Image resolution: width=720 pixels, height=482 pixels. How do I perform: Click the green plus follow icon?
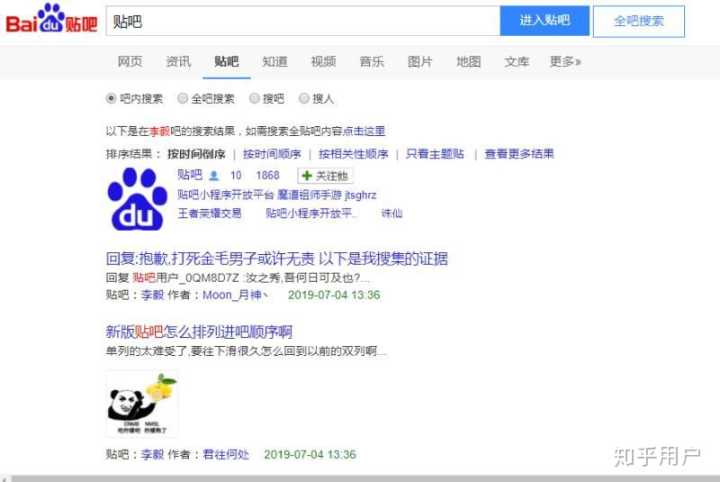(x=307, y=176)
